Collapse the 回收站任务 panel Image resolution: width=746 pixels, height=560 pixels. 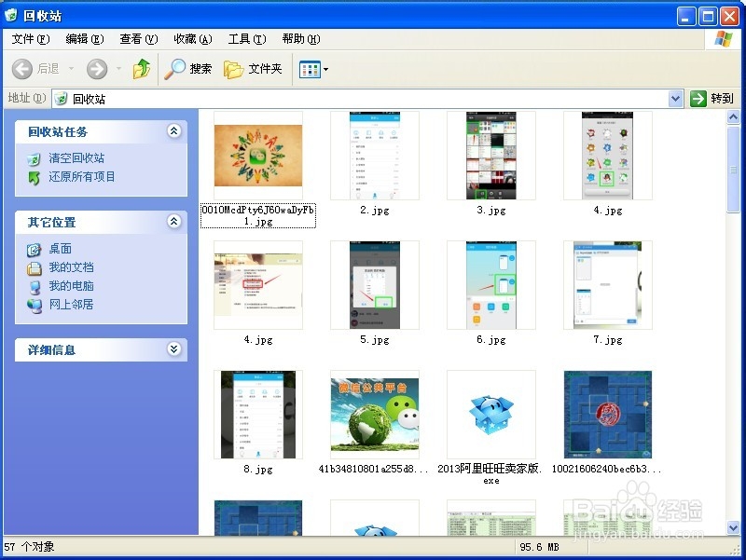[174, 131]
